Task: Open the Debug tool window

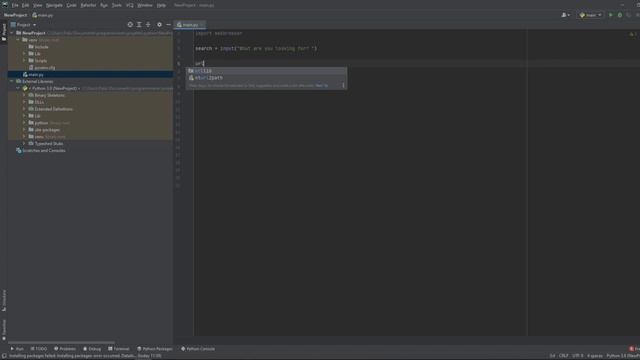Action: coord(92,349)
